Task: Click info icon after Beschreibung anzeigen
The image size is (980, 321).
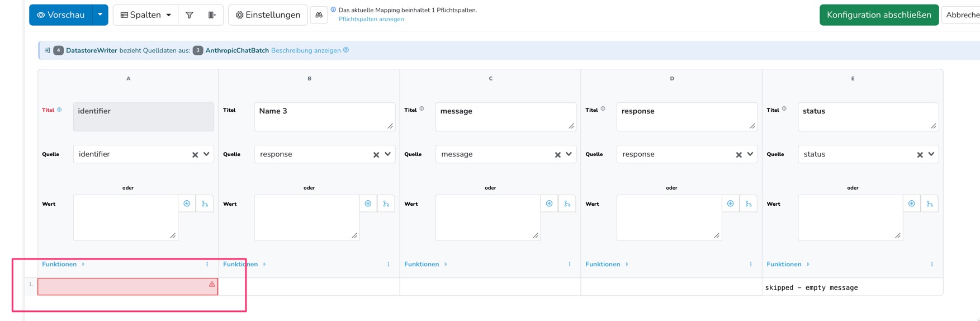Action: click(x=346, y=50)
